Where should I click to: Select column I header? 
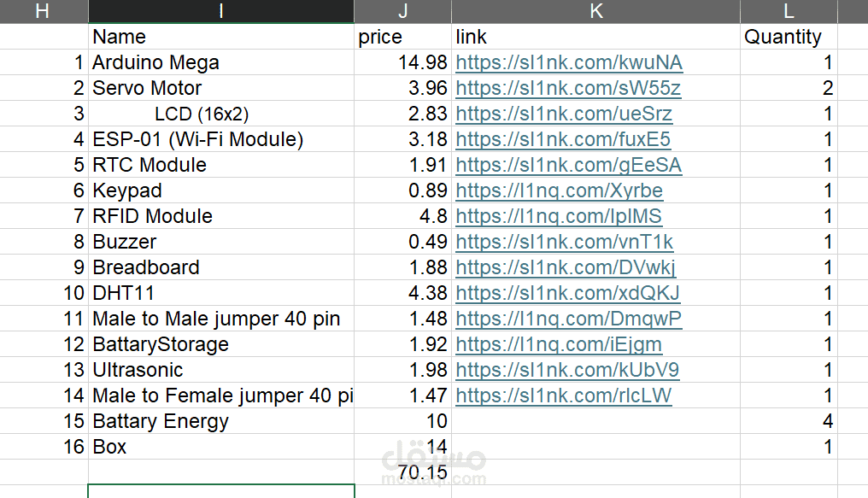(221, 11)
